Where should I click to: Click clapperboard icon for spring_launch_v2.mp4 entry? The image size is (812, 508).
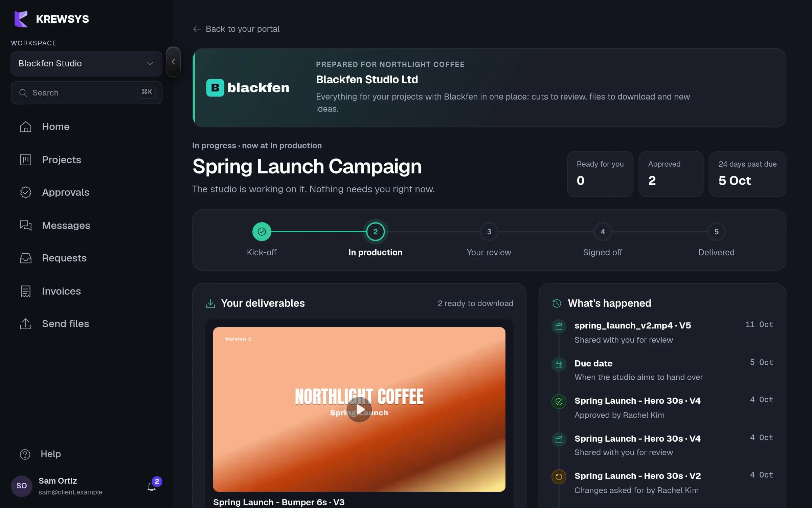559,326
